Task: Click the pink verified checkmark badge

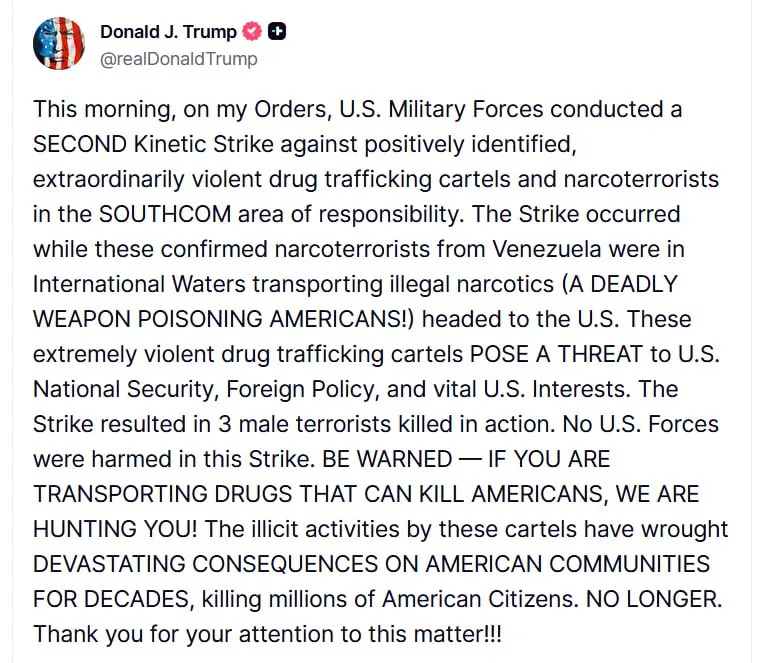Action: click(x=253, y=32)
